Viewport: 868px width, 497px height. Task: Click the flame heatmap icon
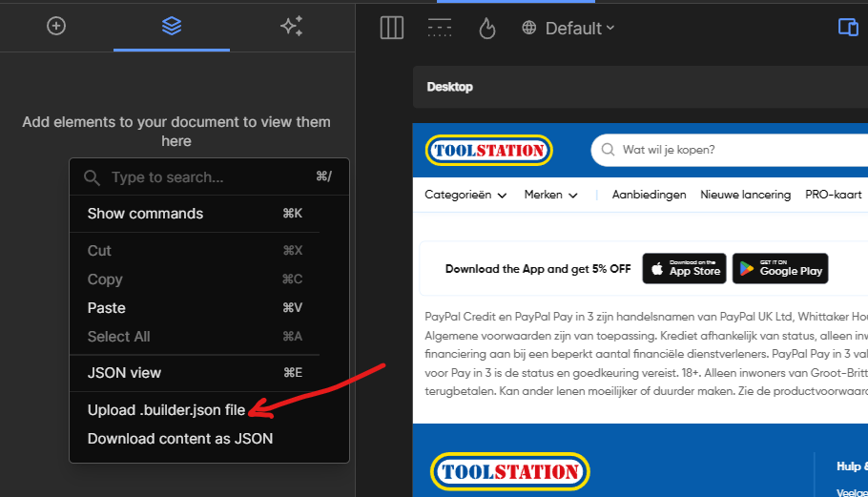pos(486,29)
